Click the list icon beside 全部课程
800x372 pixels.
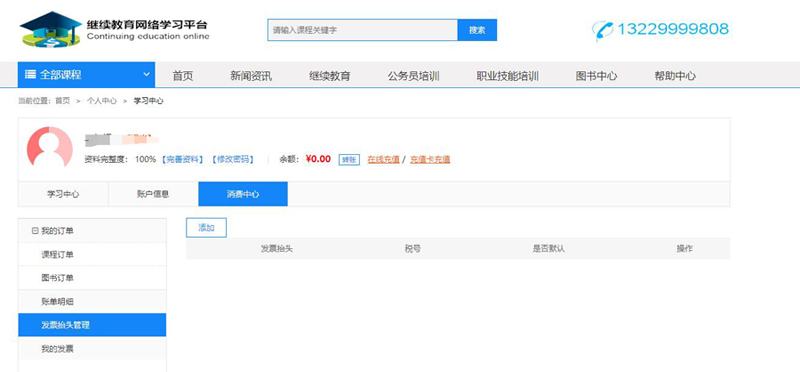(x=30, y=75)
